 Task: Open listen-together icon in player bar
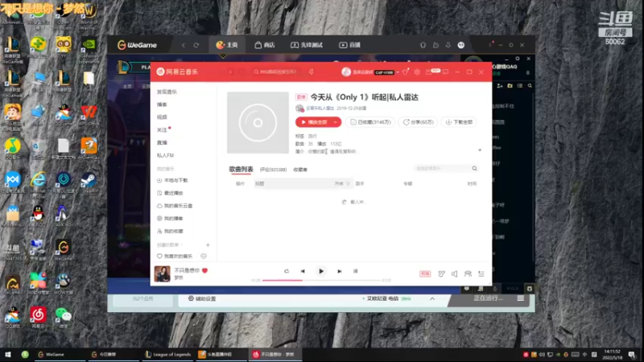click(x=468, y=274)
